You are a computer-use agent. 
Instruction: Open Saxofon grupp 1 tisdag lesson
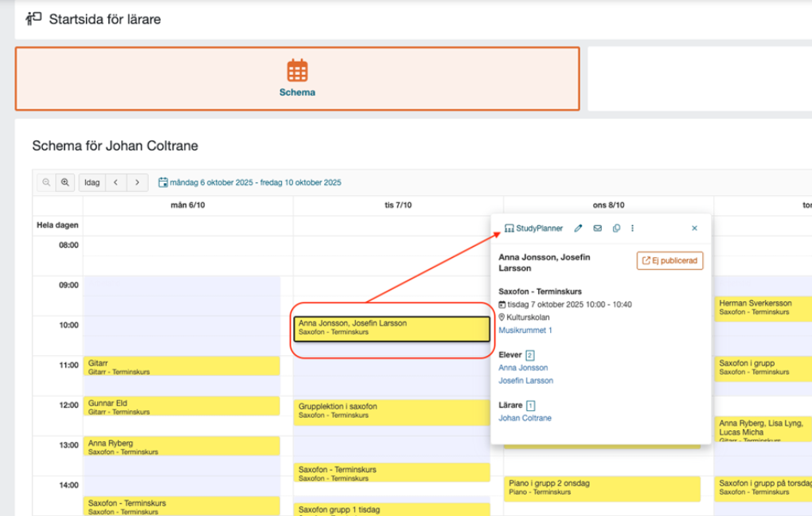[392, 510]
